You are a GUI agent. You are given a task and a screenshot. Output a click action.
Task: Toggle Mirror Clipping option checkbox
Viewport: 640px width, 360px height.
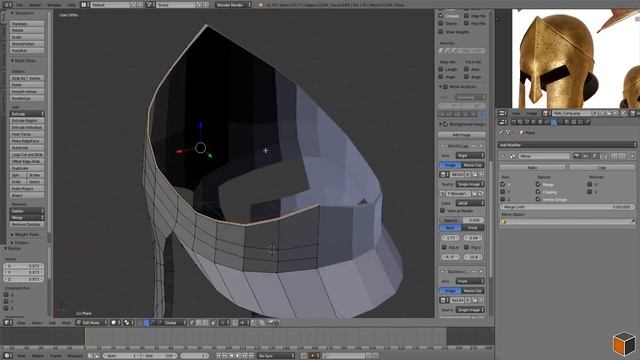[538, 191]
